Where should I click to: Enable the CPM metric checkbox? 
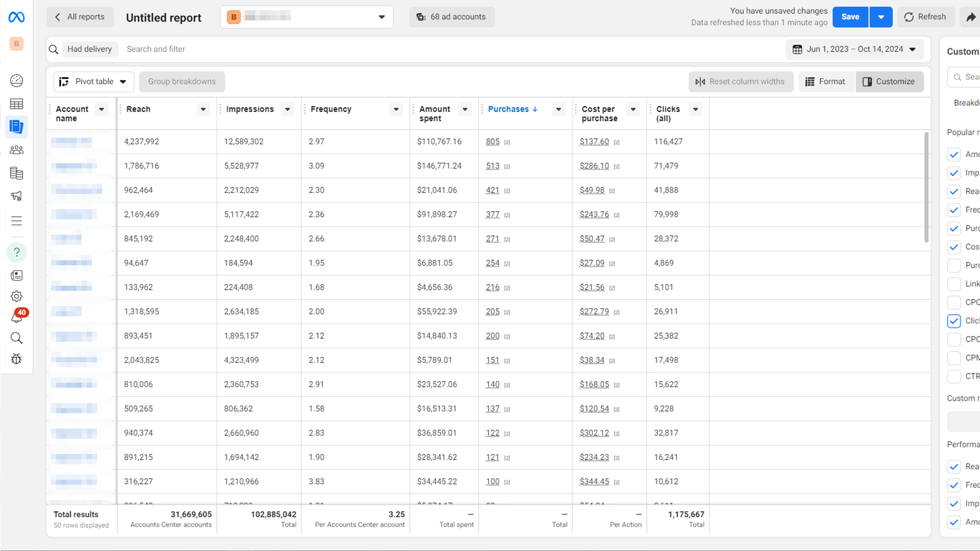pos(953,358)
